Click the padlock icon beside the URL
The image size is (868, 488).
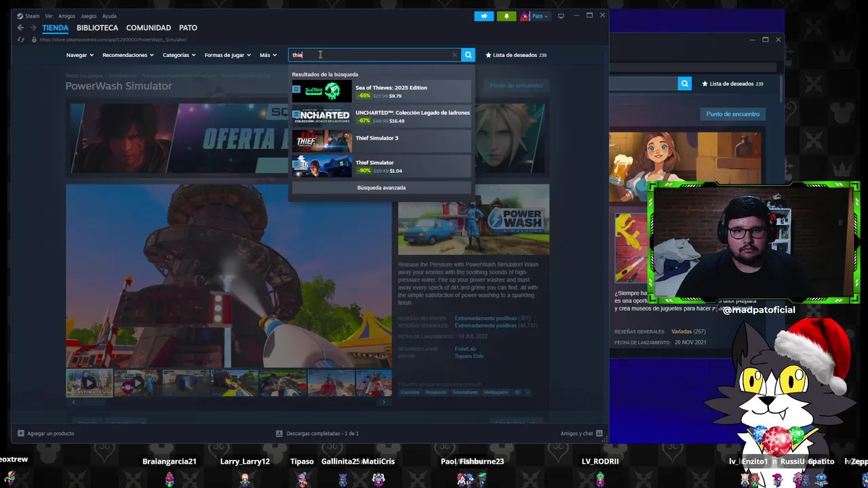pos(34,39)
